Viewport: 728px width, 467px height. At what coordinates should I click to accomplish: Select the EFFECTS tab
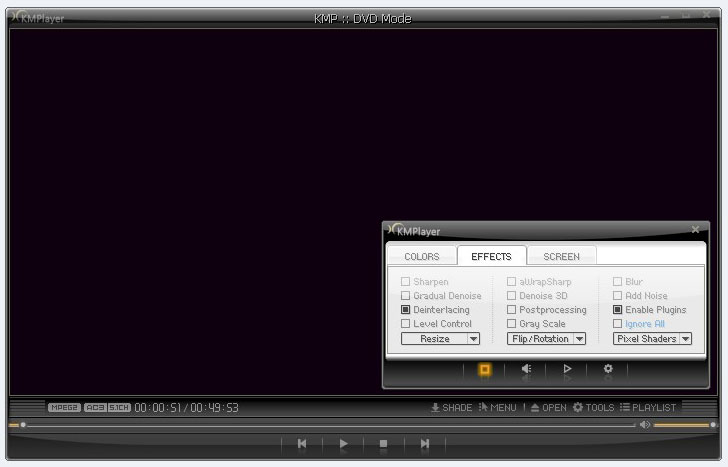click(x=491, y=256)
